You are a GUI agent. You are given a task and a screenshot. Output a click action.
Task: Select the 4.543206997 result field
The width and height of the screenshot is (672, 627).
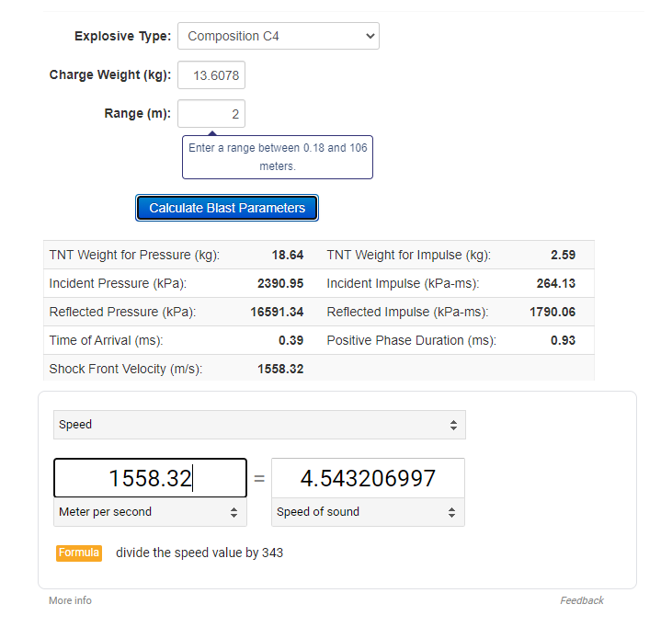click(x=368, y=478)
